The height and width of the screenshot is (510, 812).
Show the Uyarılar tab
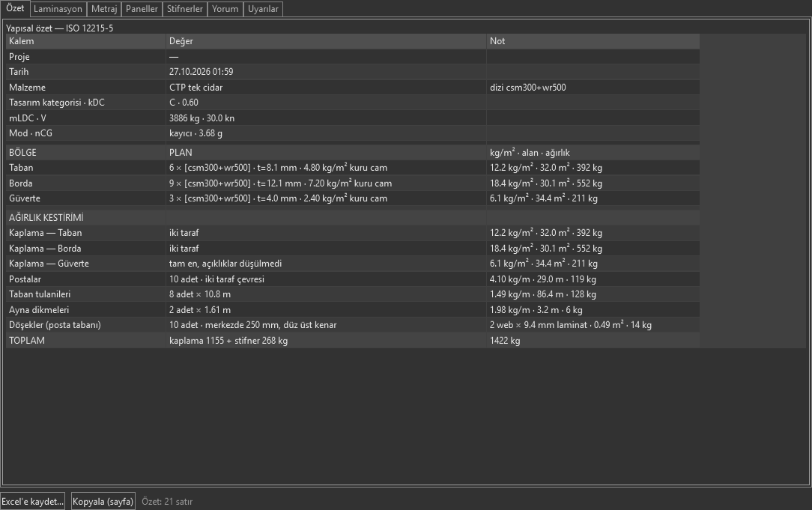(x=263, y=9)
